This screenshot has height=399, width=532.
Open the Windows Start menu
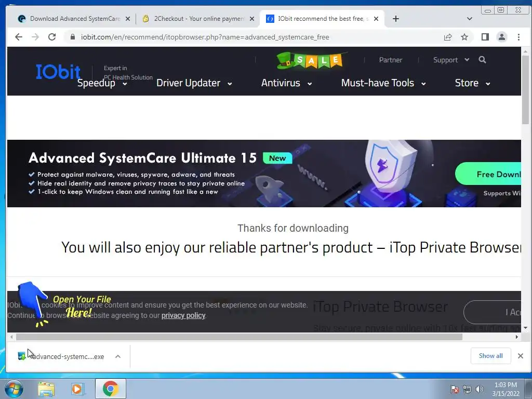coord(14,389)
